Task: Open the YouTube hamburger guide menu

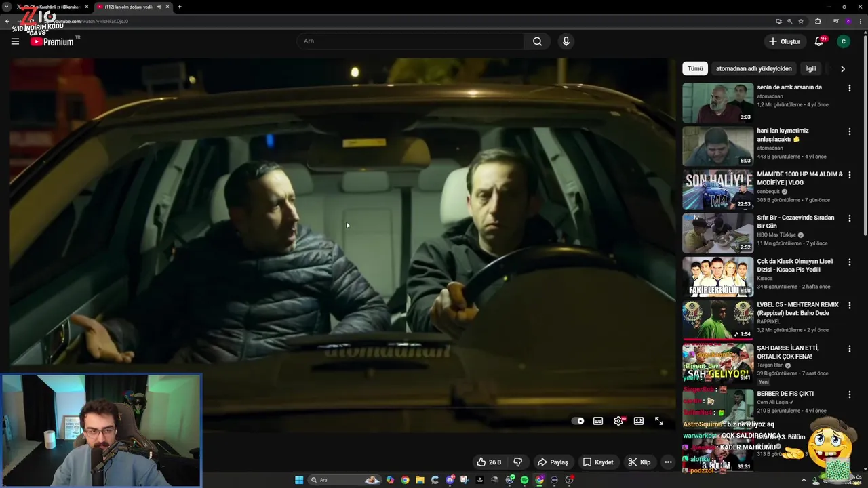Action: (15, 41)
